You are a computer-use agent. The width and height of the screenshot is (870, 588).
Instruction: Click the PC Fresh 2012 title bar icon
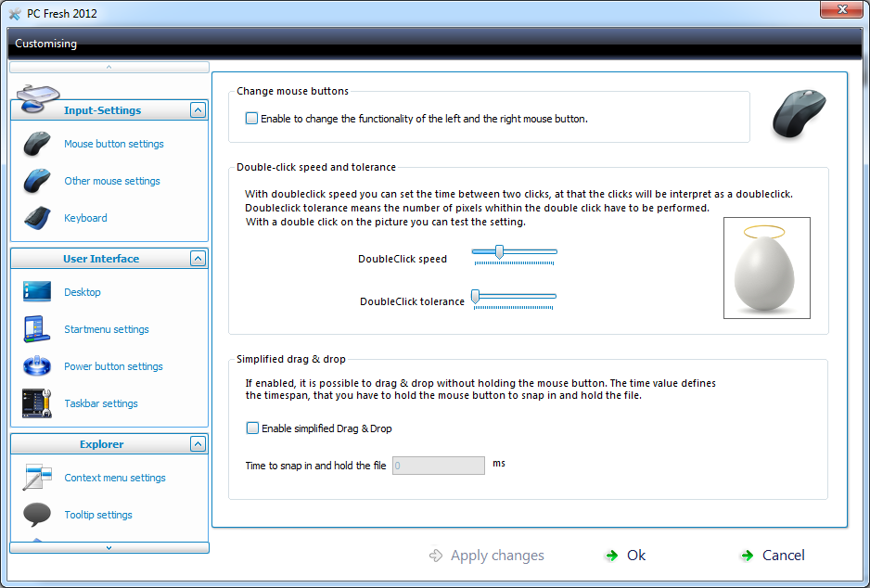pyautogui.click(x=15, y=14)
